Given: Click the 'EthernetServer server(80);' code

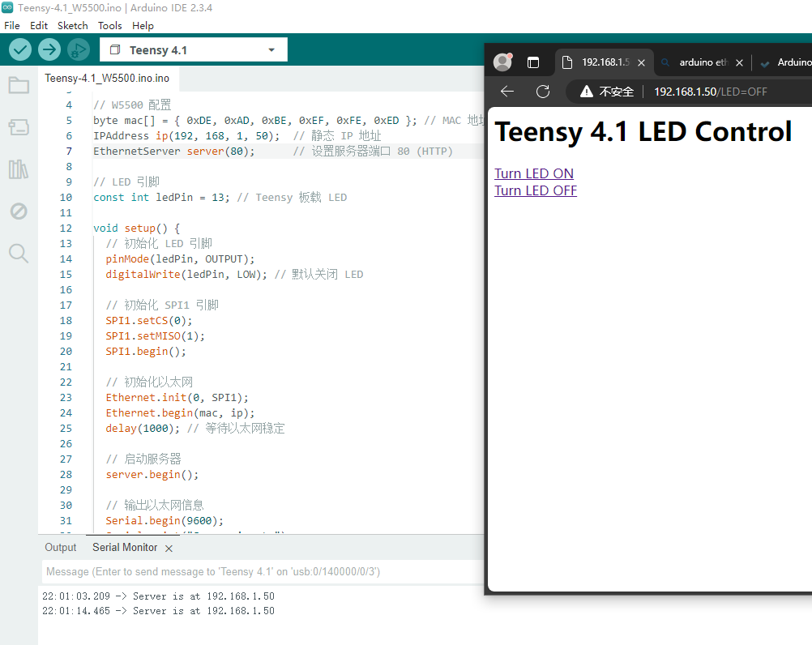Looking at the screenshot, I should point(174,152).
